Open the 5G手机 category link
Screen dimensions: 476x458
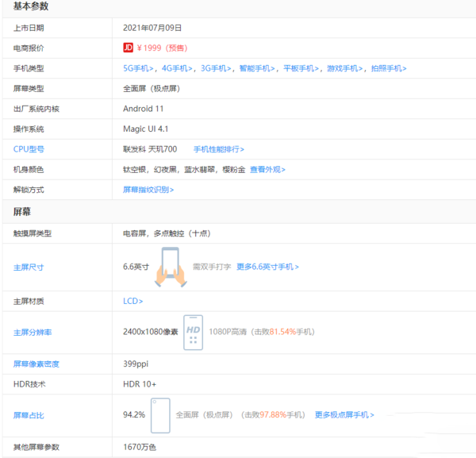[x=140, y=68]
